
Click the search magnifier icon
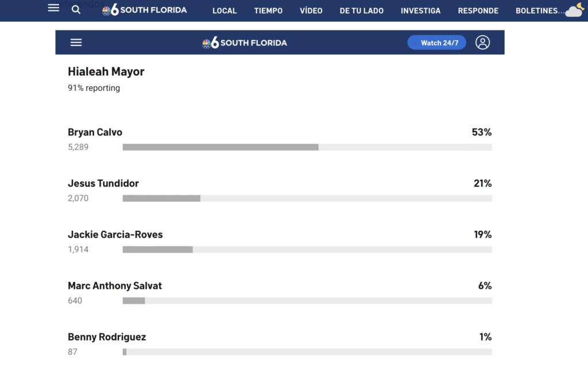click(76, 10)
